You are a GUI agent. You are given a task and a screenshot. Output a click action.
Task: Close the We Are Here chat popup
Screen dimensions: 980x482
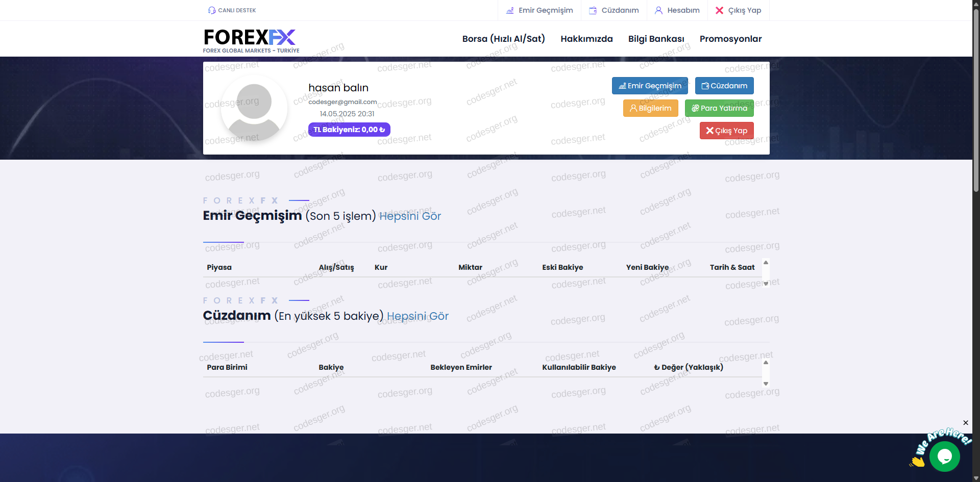[x=966, y=423]
